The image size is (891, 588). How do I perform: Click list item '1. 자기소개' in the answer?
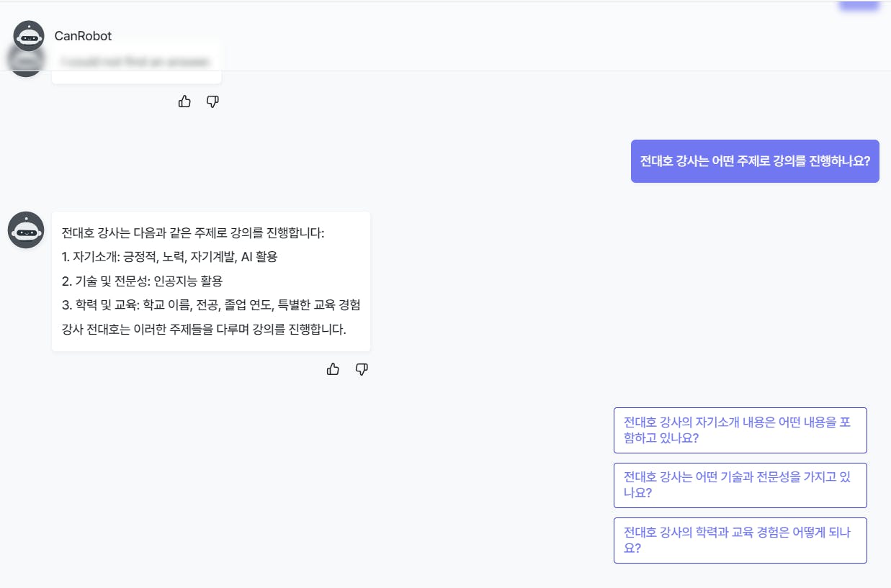(x=169, y=257)
